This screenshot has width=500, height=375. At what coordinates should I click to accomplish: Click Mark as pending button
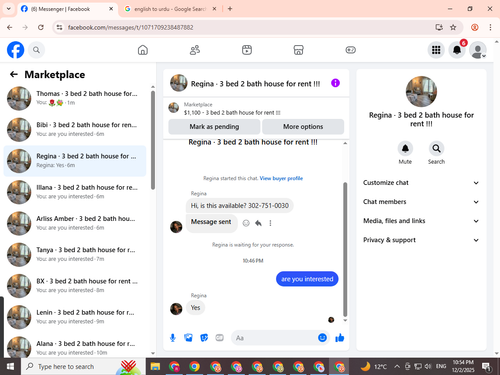click(214, 127)
